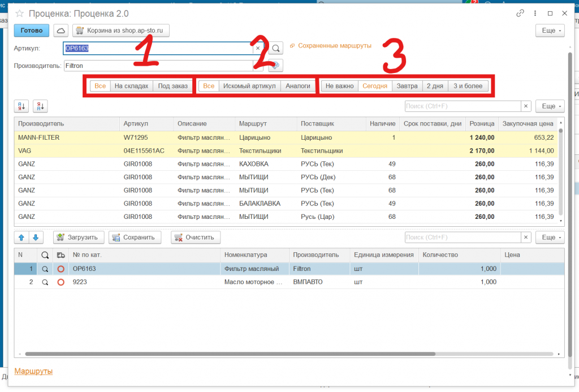Open the 'Сохраненные маршруты' link

pos(334,45)
